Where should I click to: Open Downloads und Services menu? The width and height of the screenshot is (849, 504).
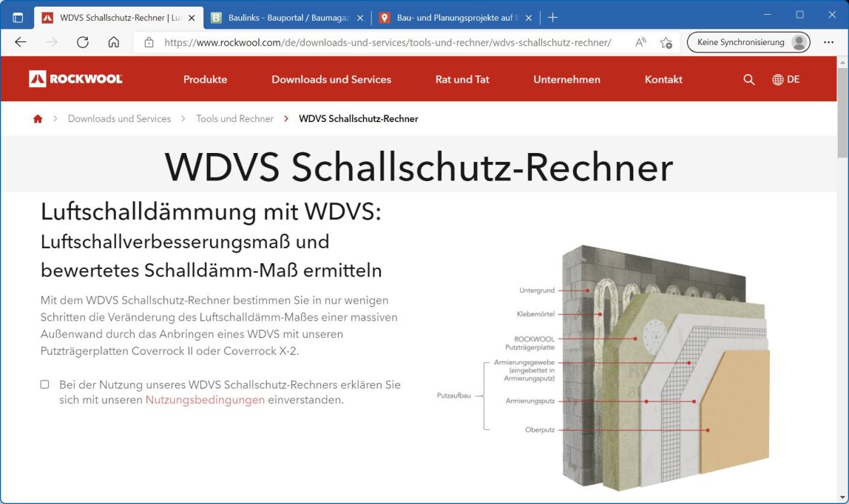pyautogui.click(x=331, y=80)
